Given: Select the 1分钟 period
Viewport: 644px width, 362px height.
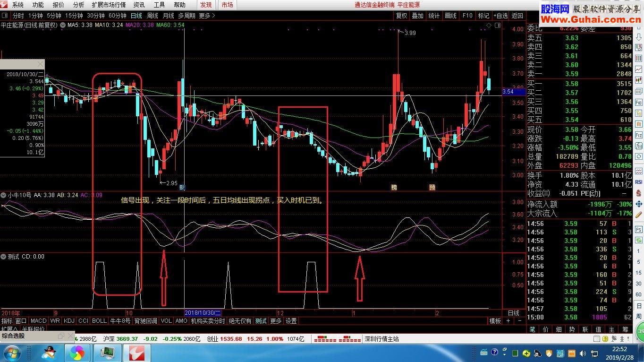Looking at the screenshot, I should 35,16.
